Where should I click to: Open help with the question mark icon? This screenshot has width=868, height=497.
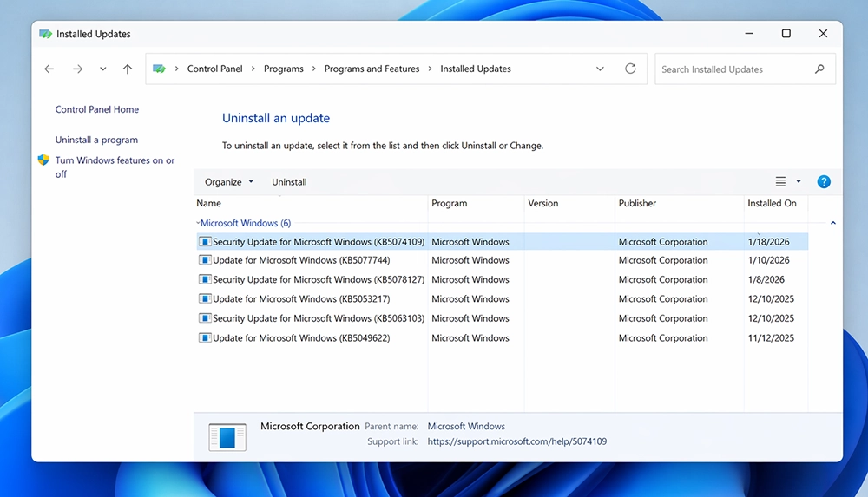click(824, 181)
